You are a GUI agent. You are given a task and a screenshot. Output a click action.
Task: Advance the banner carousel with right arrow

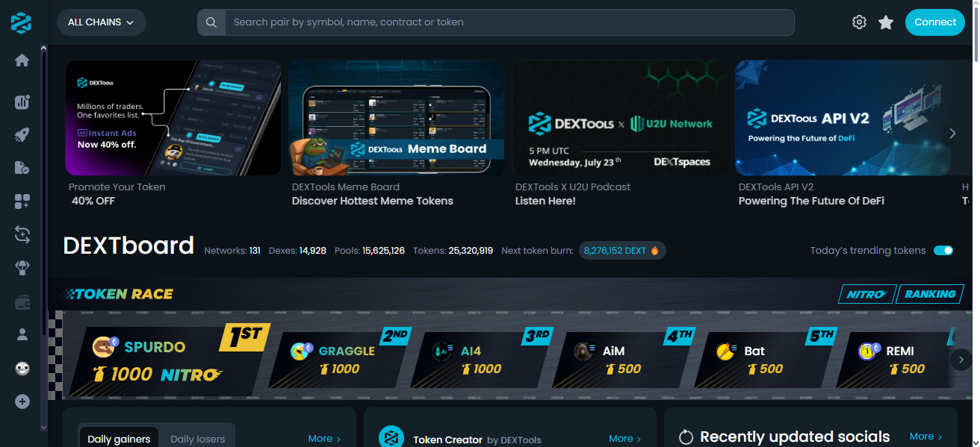tap(952, 134)
